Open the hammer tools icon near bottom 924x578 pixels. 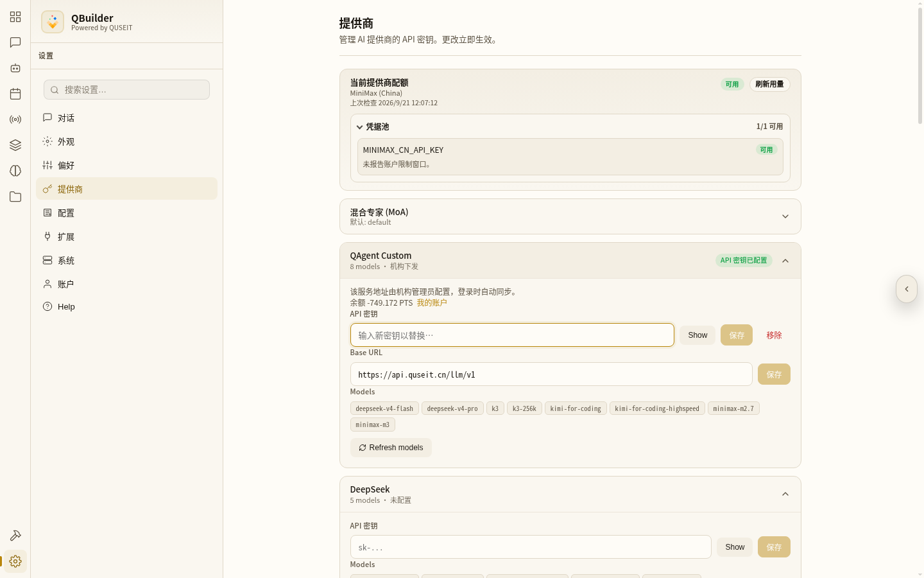point(15,536)
